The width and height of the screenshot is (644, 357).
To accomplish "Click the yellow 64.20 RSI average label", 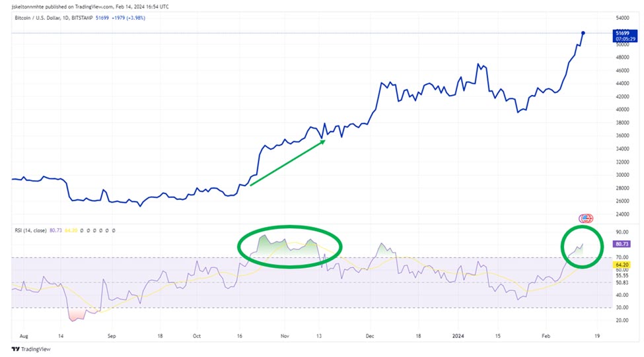I will (622, 264).
